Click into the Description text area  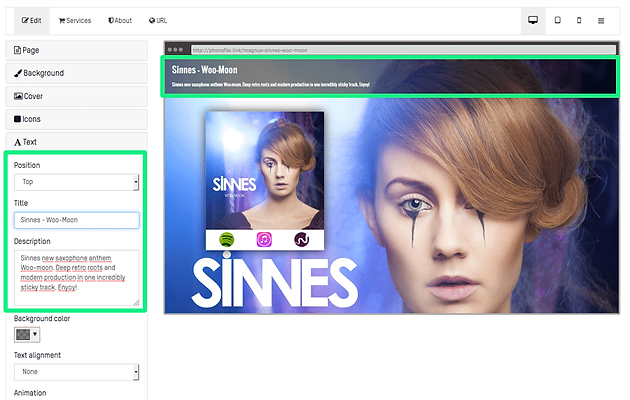click(x=76, y=278)
